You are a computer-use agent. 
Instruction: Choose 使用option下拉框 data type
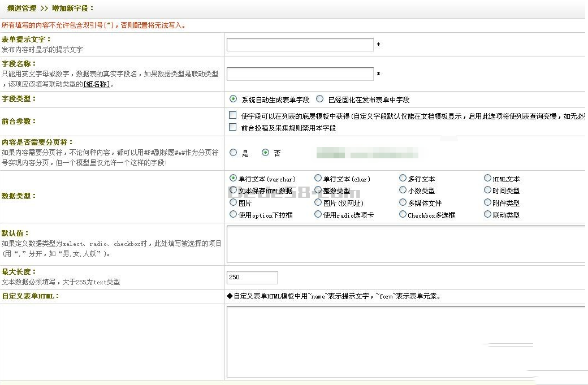(x=233, y=214)
